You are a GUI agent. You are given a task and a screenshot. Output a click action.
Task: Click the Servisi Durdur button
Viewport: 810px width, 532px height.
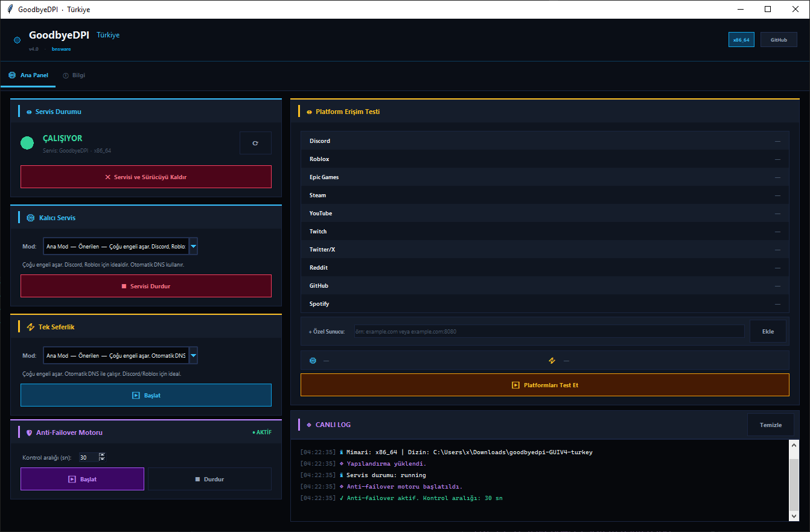pos(146,286)
